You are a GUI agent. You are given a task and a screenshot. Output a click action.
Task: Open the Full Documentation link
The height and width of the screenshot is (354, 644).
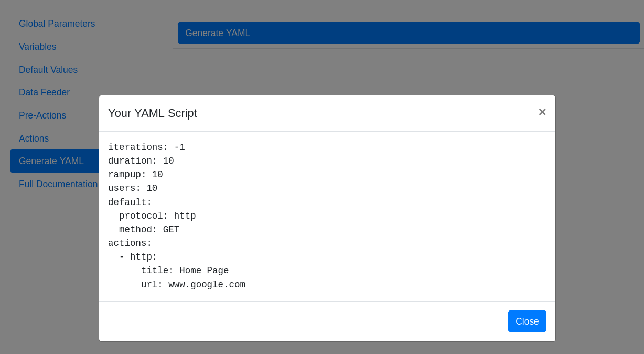(x=58, y=184)
